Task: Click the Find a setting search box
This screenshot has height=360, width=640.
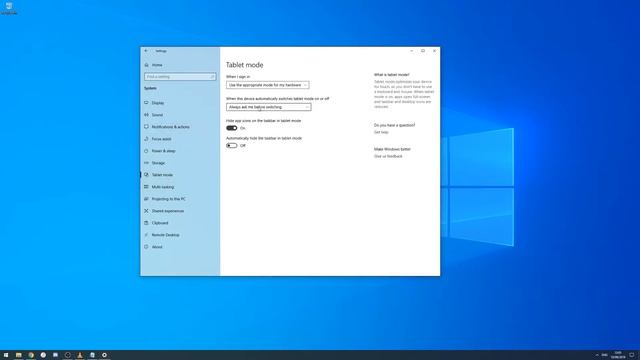Action: click(x=180, y=77)
